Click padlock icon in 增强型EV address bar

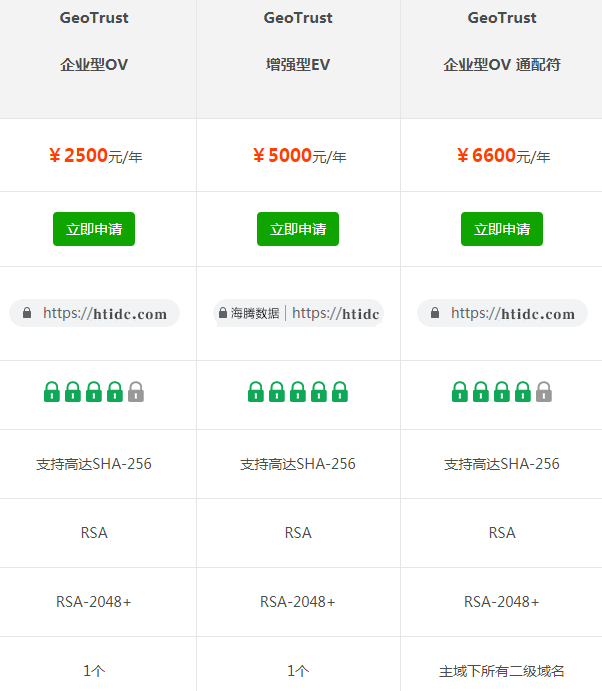pyautogui.click(x=223, y=313)
